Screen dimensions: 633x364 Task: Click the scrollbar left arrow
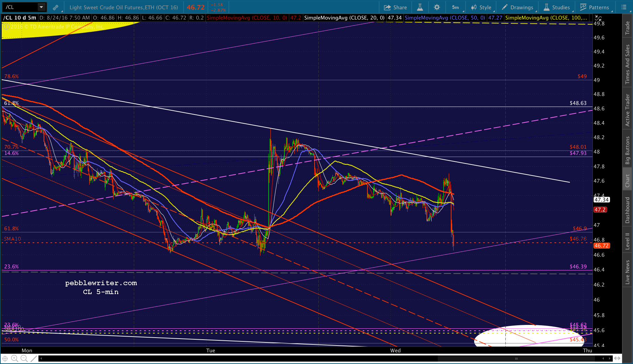tap(41, 359)
